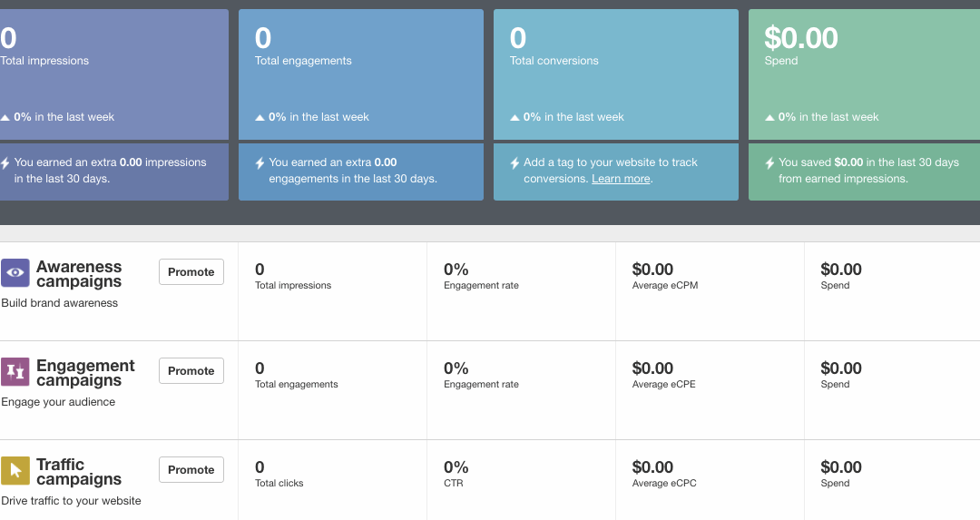Click Average eCPM value in Awareness row
Screen dimensions: 980x520
(652, 270)
